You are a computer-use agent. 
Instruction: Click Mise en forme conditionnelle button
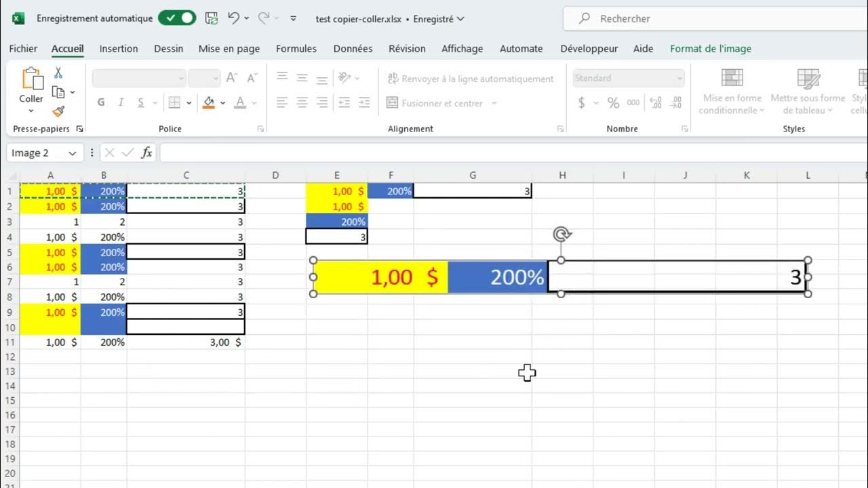click(732, 91)
